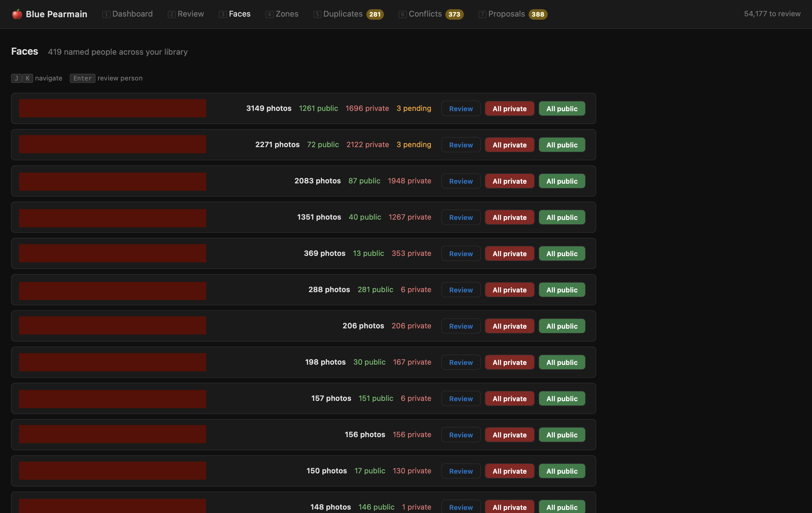The height and width of the screenshot is (513, 812).
Task: Open the Proposals tab
Action: point(513,14)
